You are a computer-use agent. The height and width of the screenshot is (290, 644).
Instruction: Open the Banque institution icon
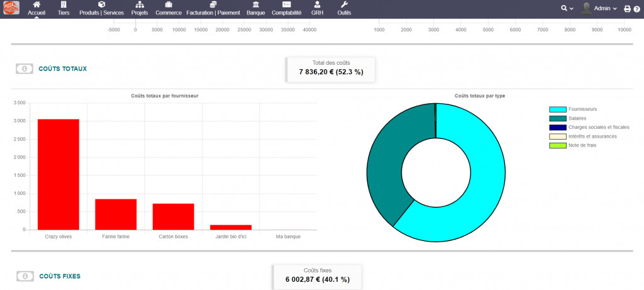(255, 5)
